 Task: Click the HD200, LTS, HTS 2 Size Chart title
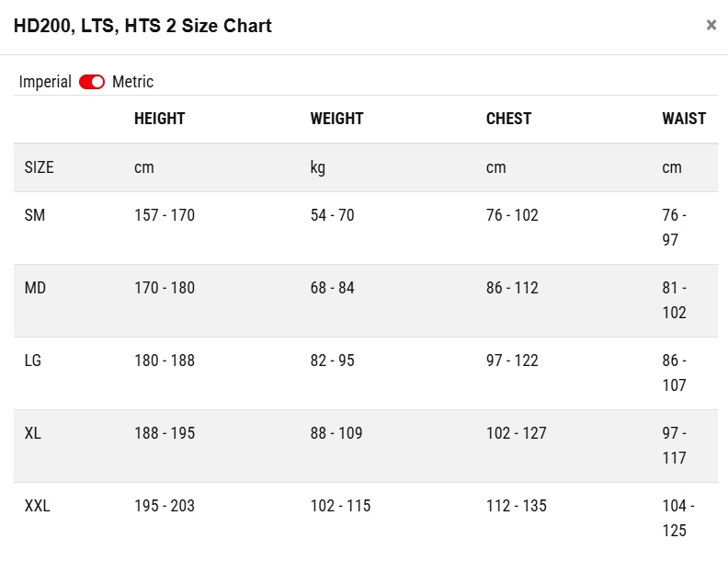point(142,26)
